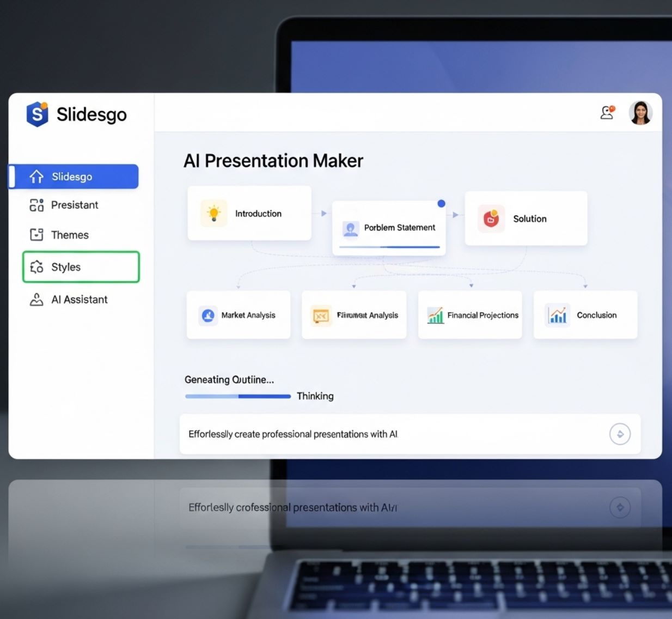Click the home icon in sidebar
Image resolution: width=672 pixels, height=619 pixels.
36,177
